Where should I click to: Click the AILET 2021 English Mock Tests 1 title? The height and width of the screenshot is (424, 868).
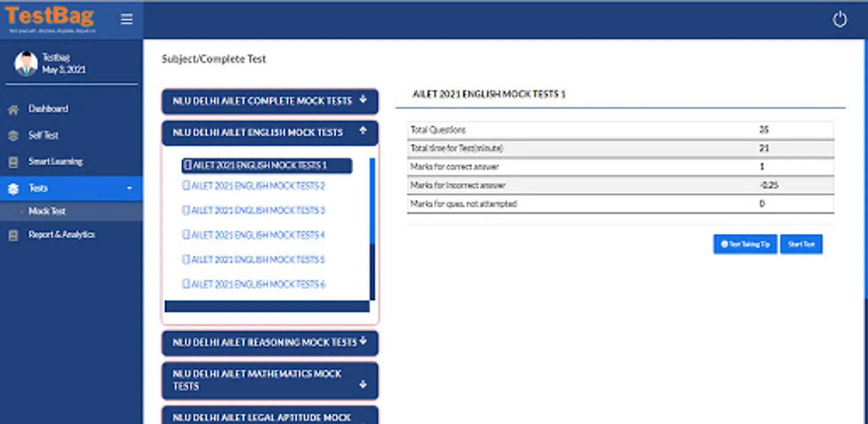489,94
